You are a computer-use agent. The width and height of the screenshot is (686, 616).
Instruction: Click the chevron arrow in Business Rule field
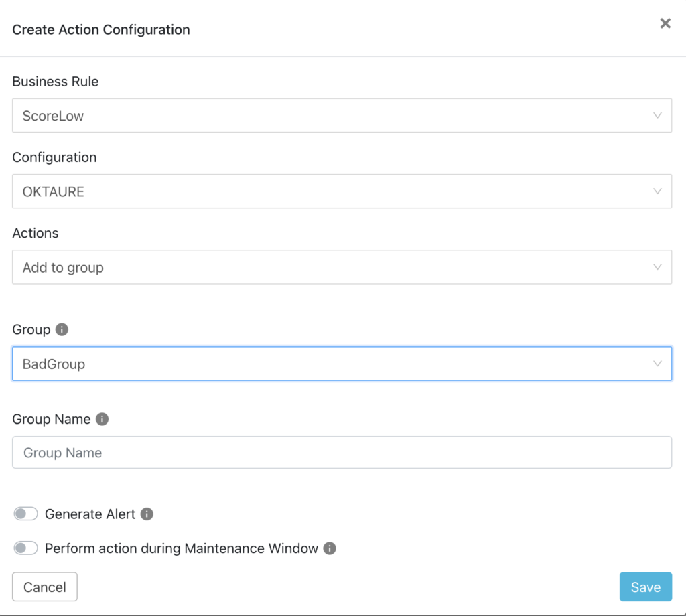pyautogui.click(x=657, y=116)
